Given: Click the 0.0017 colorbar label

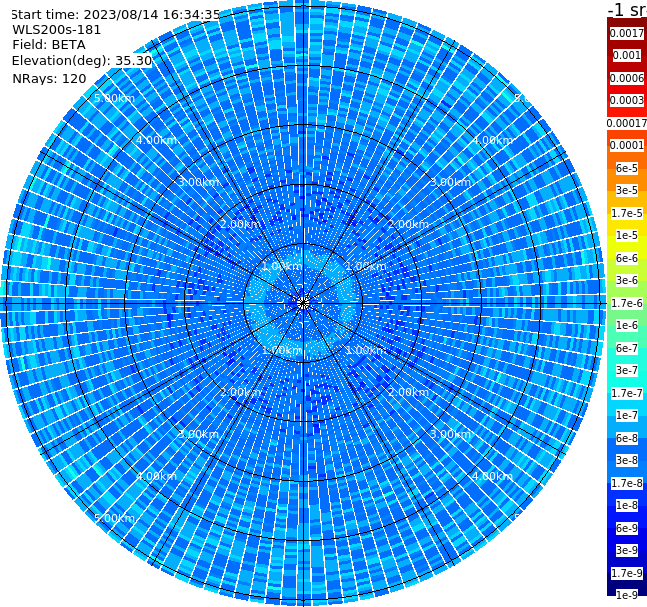Looking at the screenshot, I should pos(627,33).
